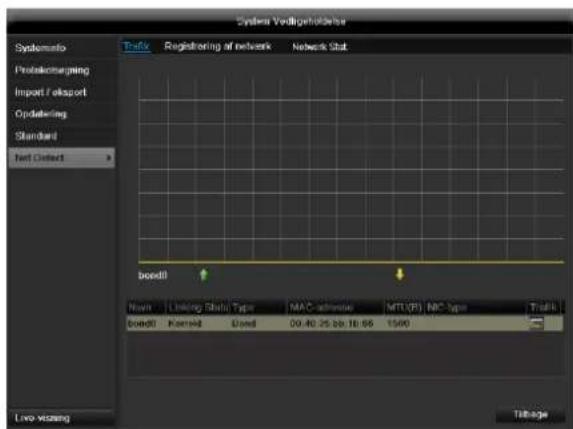Select Import / eksport in sidebar
573x429 pixels.
(x=50, y=92)
